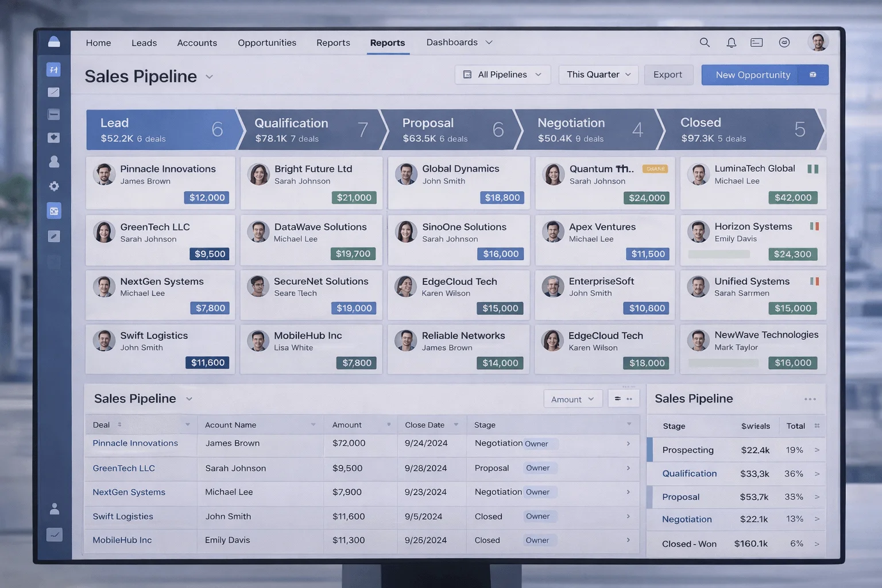Viewport: 882px width, 588px height.
Task: Open the Opportunities tab
Action: coord(267,43)
